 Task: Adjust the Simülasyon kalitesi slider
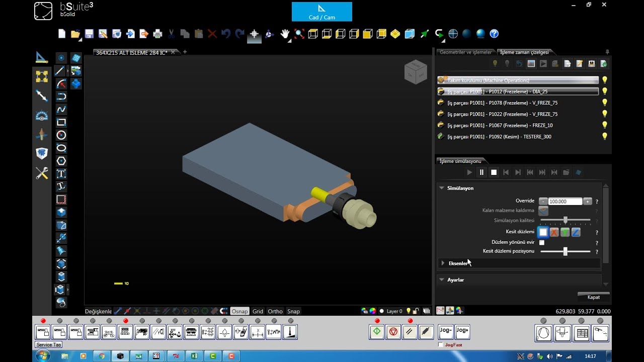pyautogui.click(x=565, y=220)
